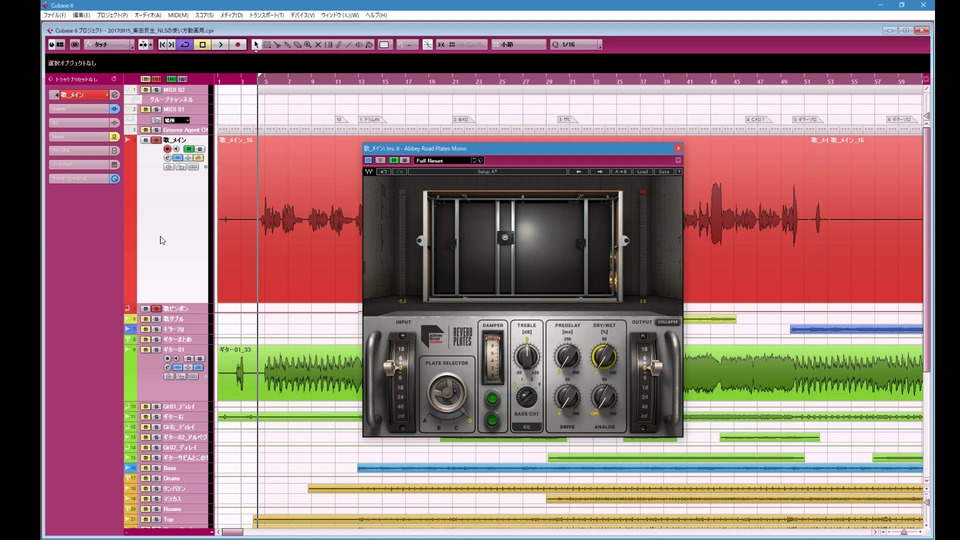
Task: Click plugin Undo arrow button
Action: coord(383,172)
